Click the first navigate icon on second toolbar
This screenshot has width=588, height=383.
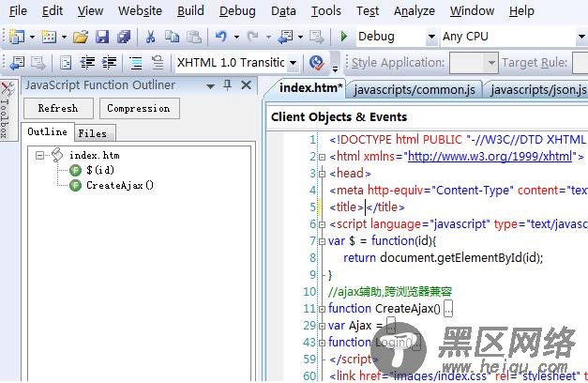17,63
